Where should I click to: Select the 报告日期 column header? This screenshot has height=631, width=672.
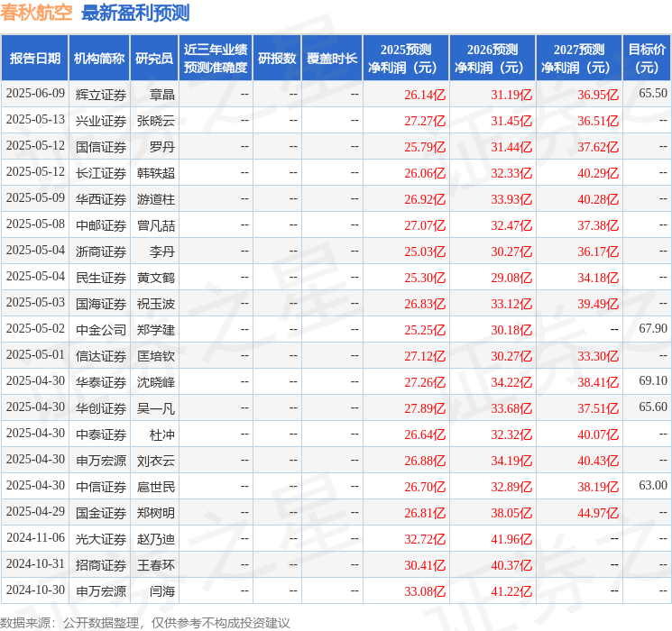[x=34, y=59]
